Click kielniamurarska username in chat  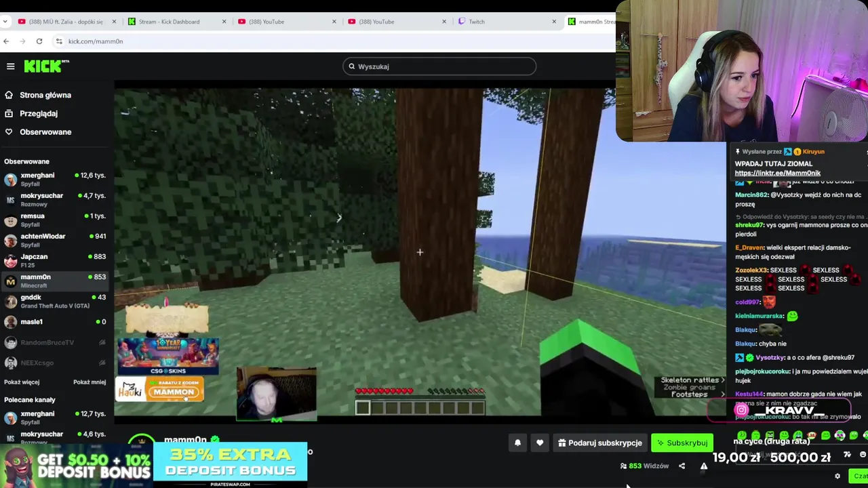759,315
